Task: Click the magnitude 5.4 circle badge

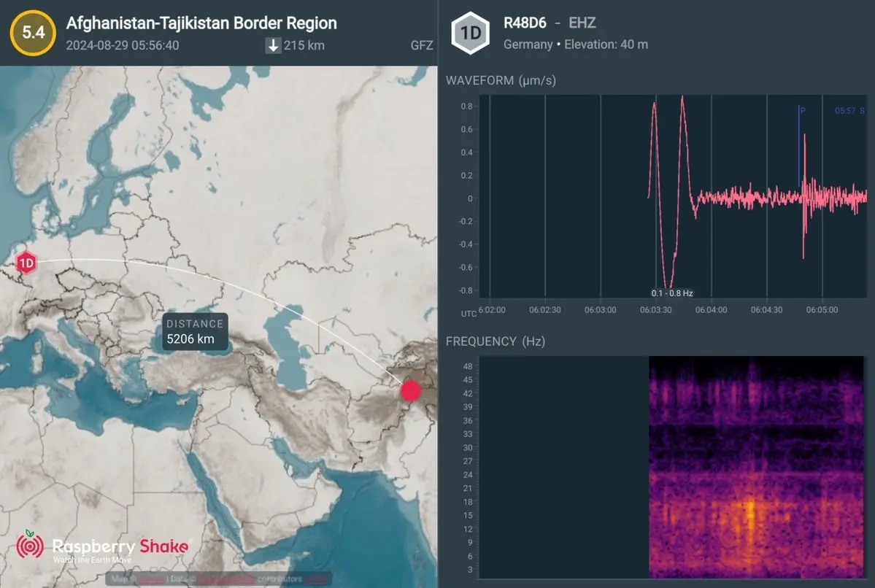Action: pos(33,33)
